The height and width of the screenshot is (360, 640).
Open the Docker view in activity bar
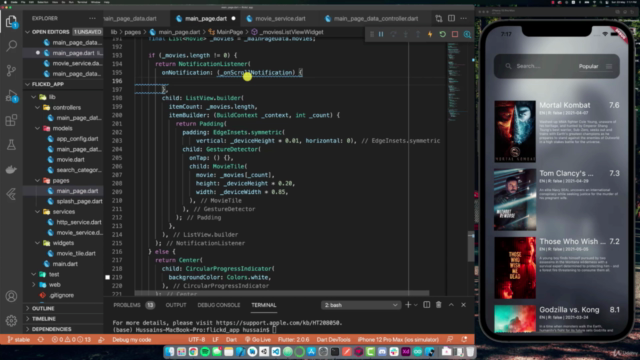[x=11, y=169]
